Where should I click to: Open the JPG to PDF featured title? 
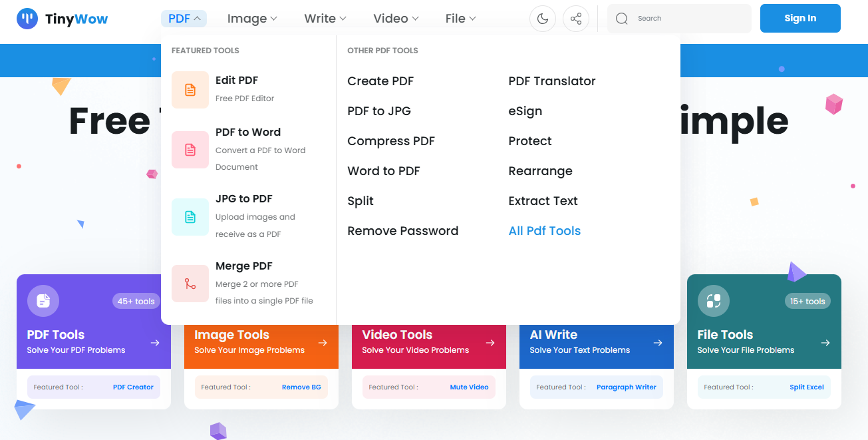coord(244,198)
